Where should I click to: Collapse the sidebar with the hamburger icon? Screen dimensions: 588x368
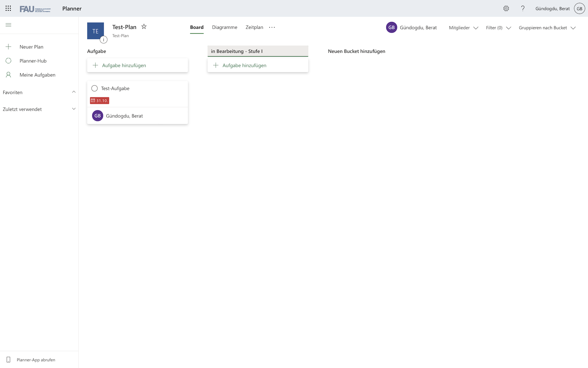tap(8, 25)
